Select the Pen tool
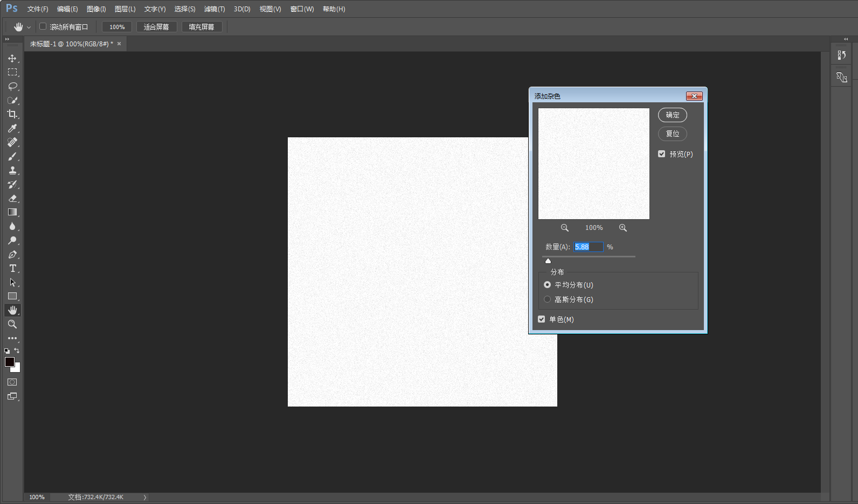The width and height of the screenshot is (858, 504). 12,254
